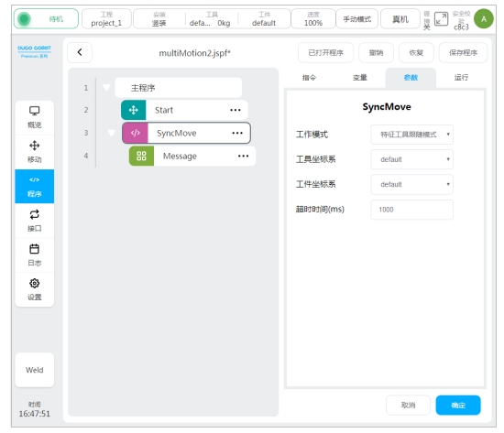
Task: Open the three-dot menu on Message row
Action: click(244, 157)
